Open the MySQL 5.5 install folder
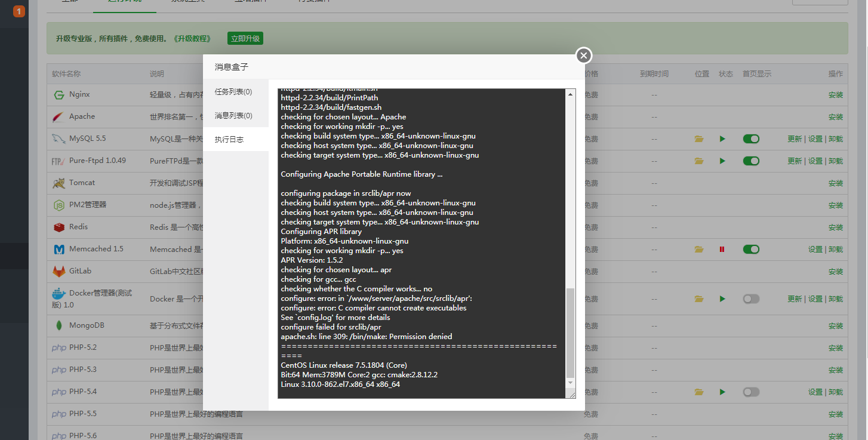 point(699,139)
